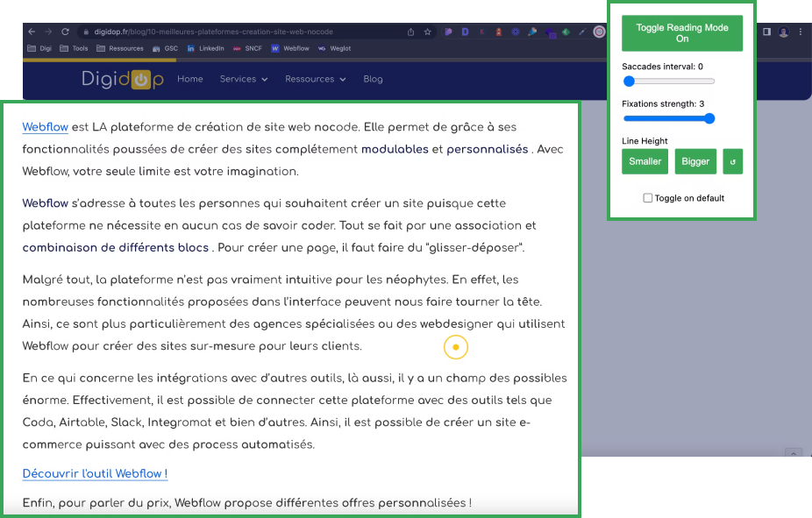Click the browser forward arrow
The height and width of the screenshot is (518, 812).
pyautogui.click(x=48, y=32)
